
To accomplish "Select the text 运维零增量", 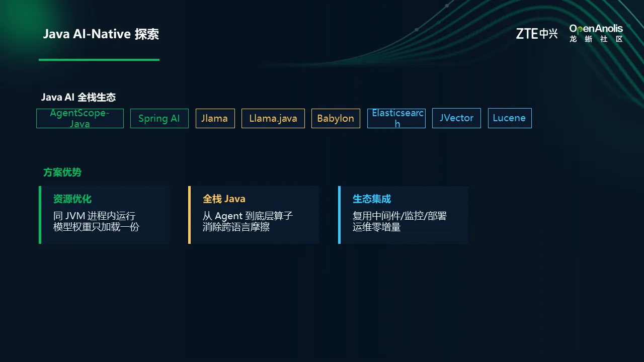I will tap(377, 227).
